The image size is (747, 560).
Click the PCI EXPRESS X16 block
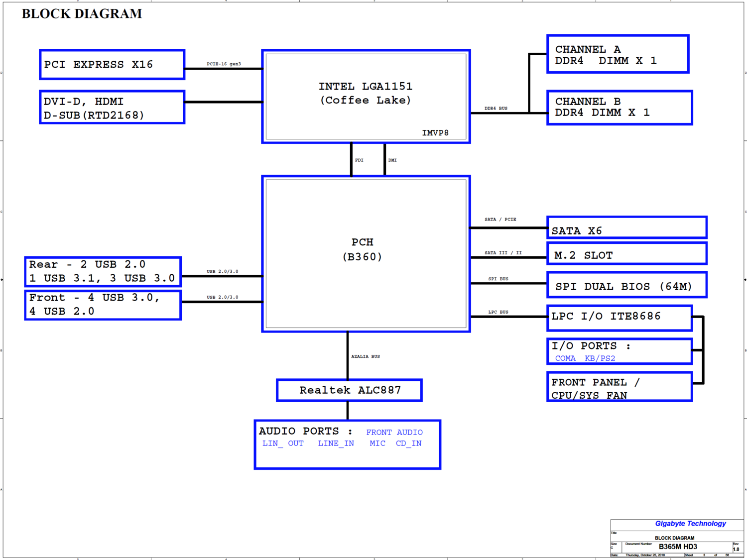pyautogui.click(x=112, y=65)
